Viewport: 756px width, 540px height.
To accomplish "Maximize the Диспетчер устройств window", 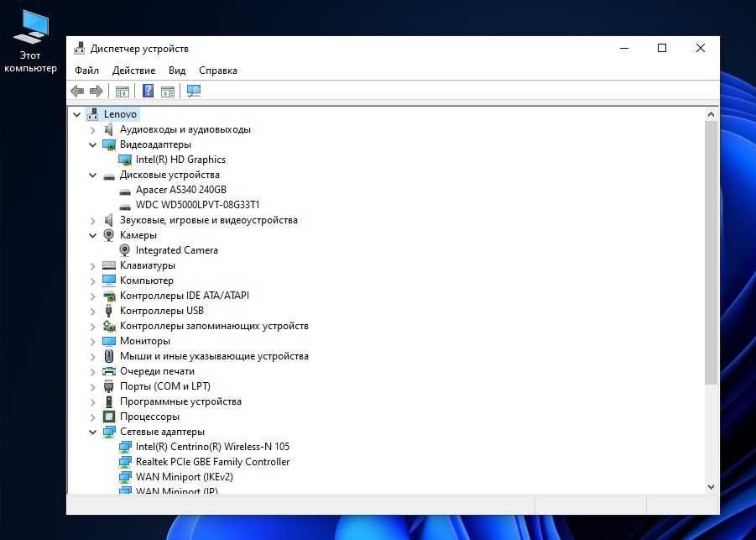I will click(662, 48).
